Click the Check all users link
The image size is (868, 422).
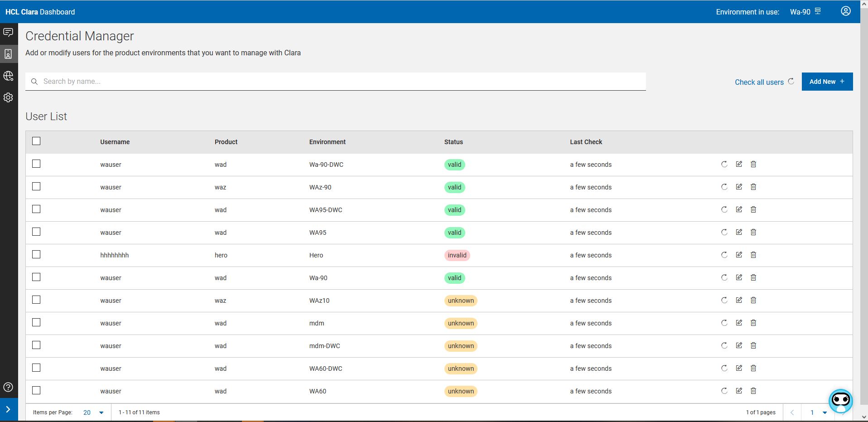(x=759, y=82)
